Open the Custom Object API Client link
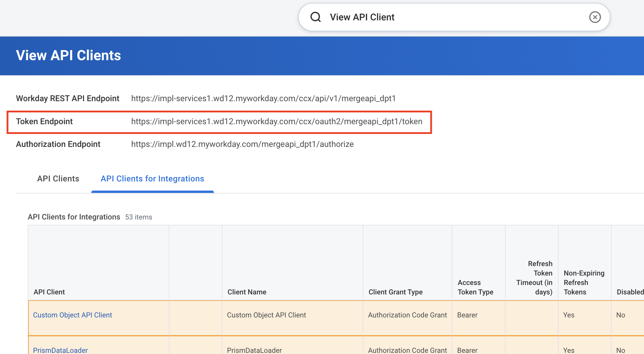The image size is (644, 354). coord(72,315)
